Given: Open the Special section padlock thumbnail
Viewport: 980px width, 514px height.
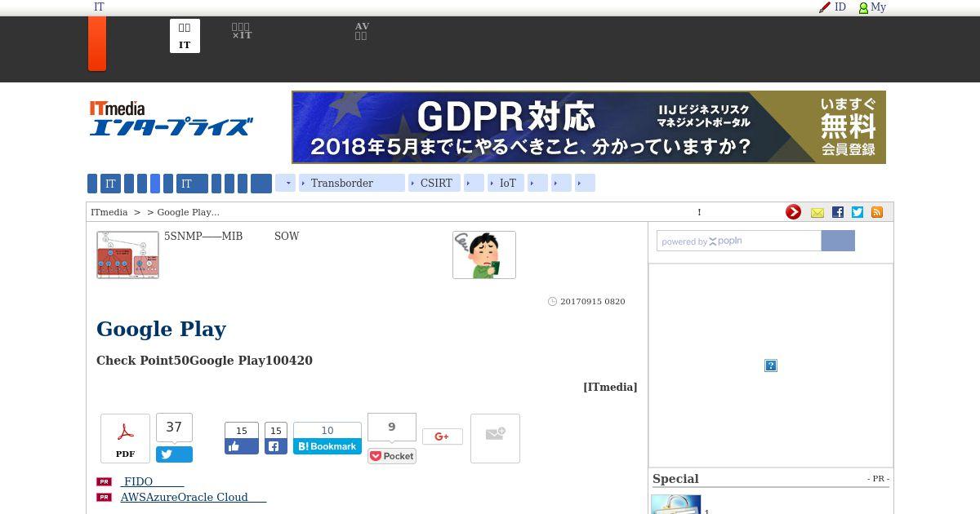Looking at the screenshot, I should 676,504.
